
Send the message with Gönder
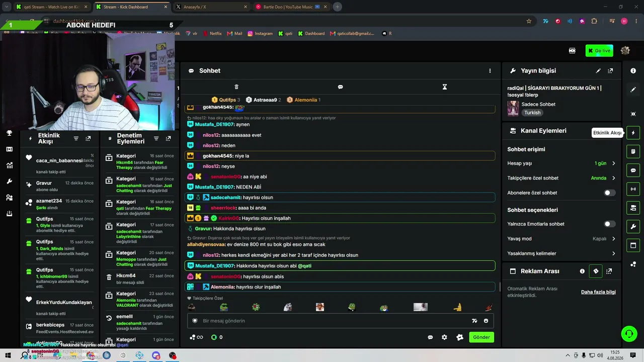[x=481, y=337]
